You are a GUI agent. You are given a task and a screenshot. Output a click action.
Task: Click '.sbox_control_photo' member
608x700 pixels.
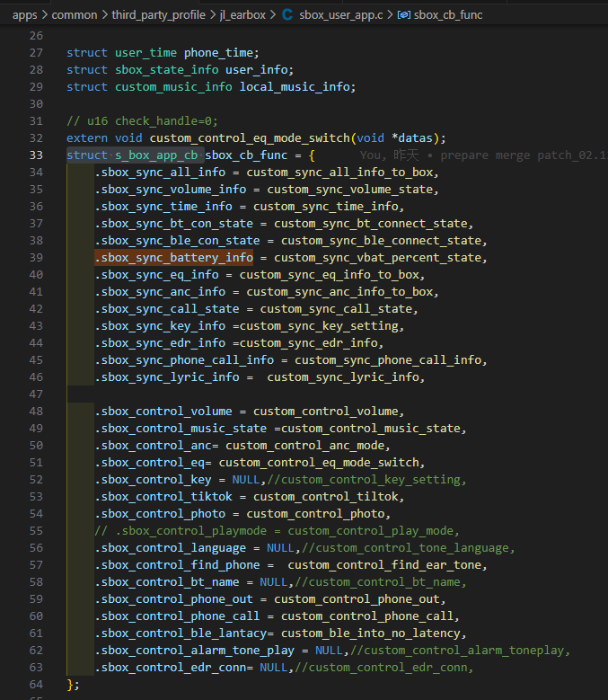coord(160,514)
